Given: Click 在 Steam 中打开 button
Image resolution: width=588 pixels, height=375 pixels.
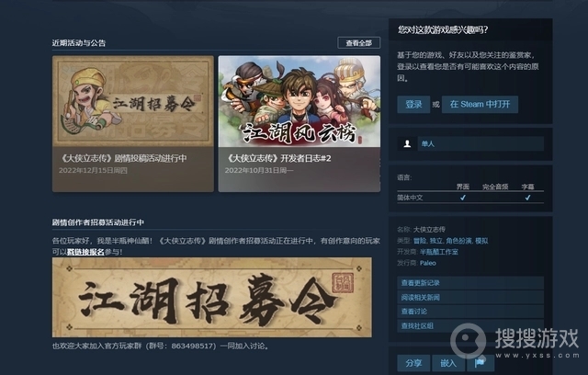Looking at the screenshot, I should (x=480, y=104).
